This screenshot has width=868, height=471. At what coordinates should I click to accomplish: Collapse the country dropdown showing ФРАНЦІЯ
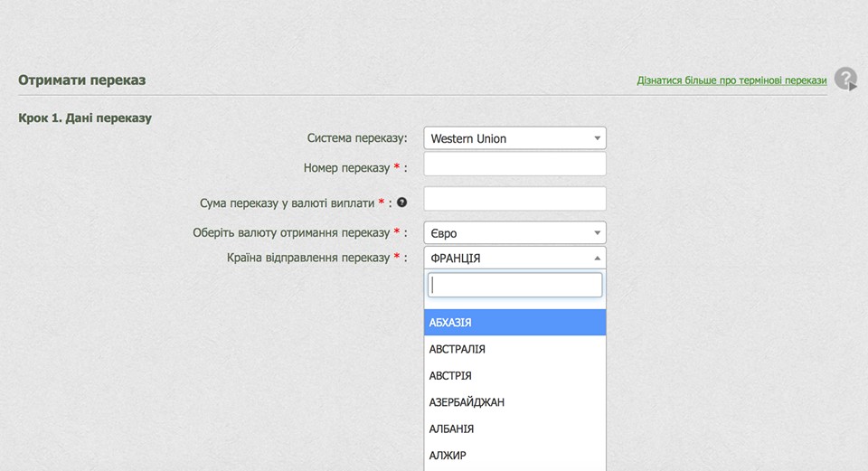pos(514,258)
